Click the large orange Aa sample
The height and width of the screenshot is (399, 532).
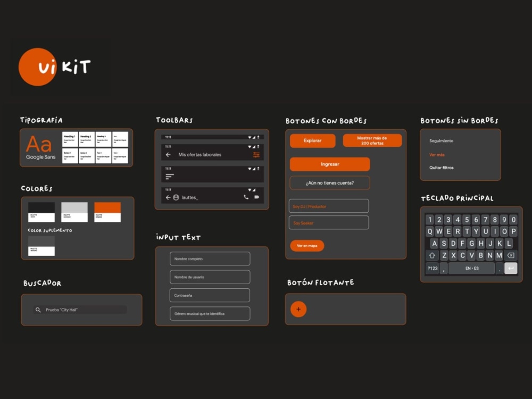pyautogui.click(x=39, y=144)
